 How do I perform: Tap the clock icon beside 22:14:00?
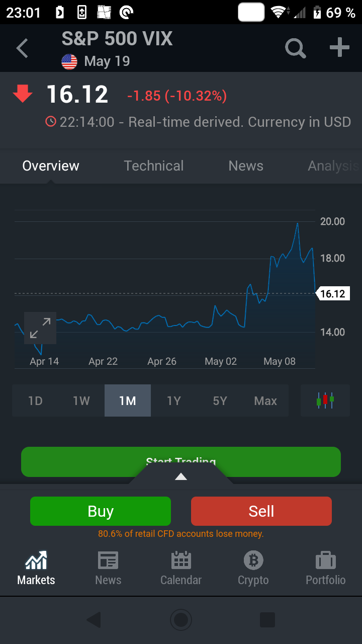(x=51, y=121)
